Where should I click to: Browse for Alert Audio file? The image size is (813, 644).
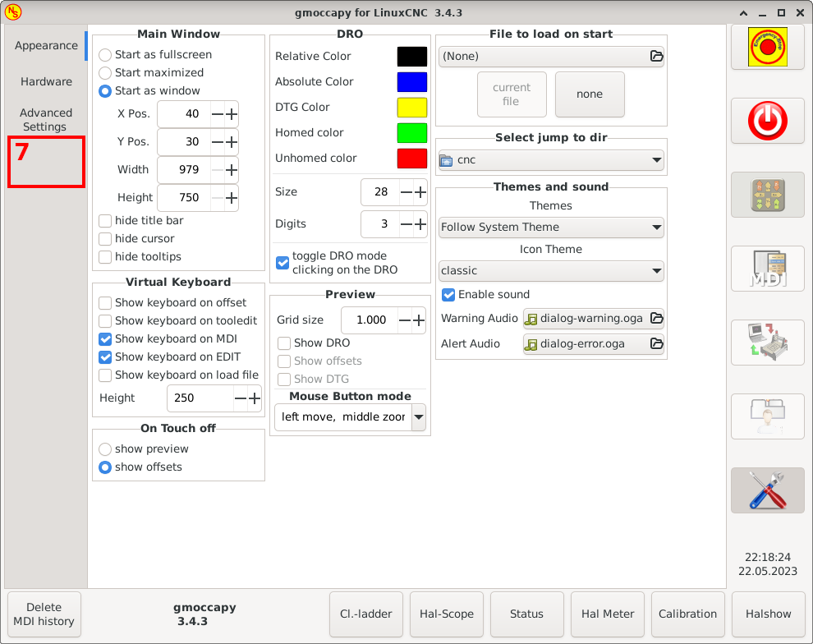tap(656, 344)
